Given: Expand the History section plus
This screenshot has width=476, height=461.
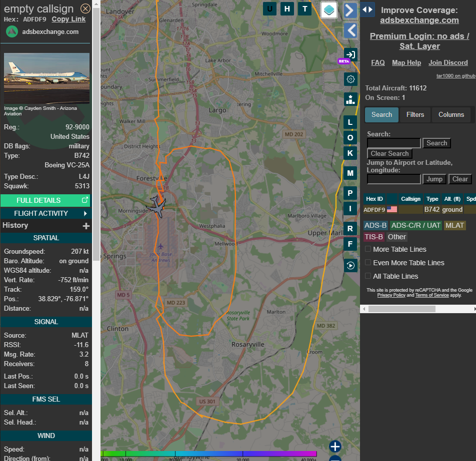Looking at the screenshot, I should tap(86, 226).
